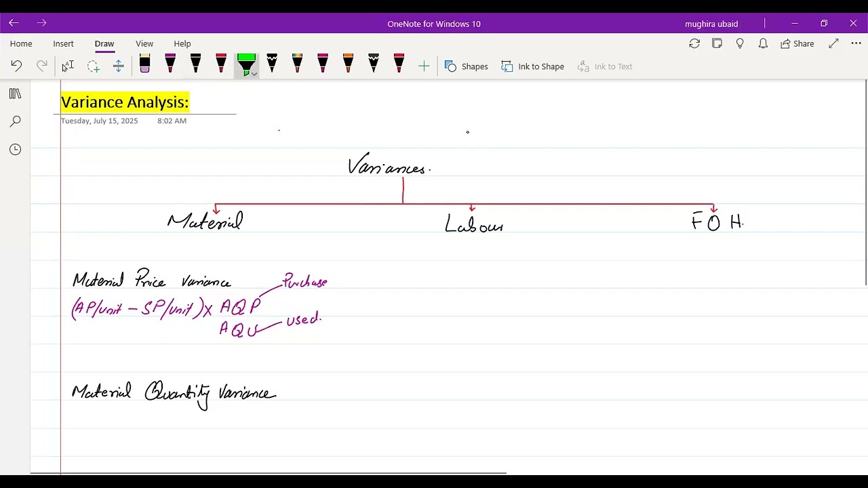The height and width of the screenshot is (488, 868).
Task: Open the Home tab
Action: coord(21,43)
